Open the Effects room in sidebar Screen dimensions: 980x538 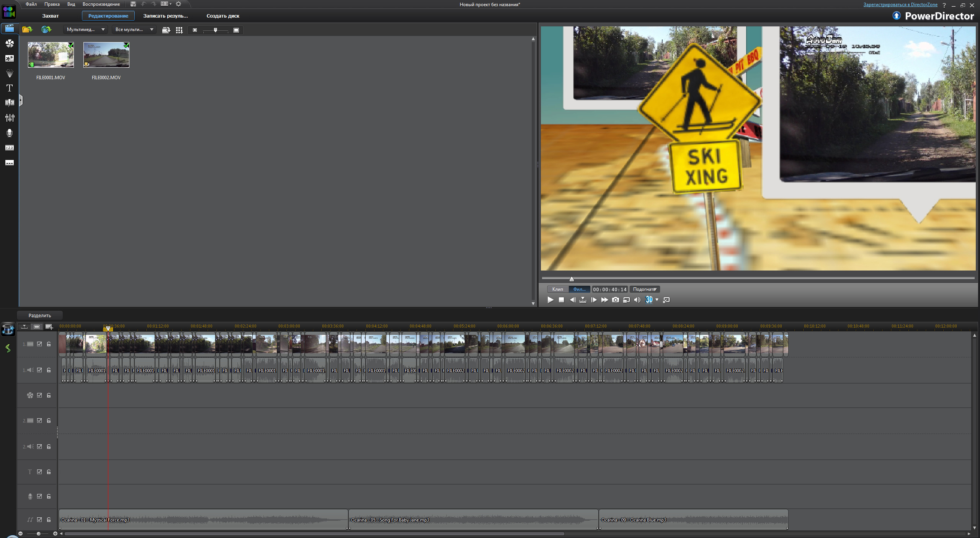pyautogui.click(x=10, y=43)
